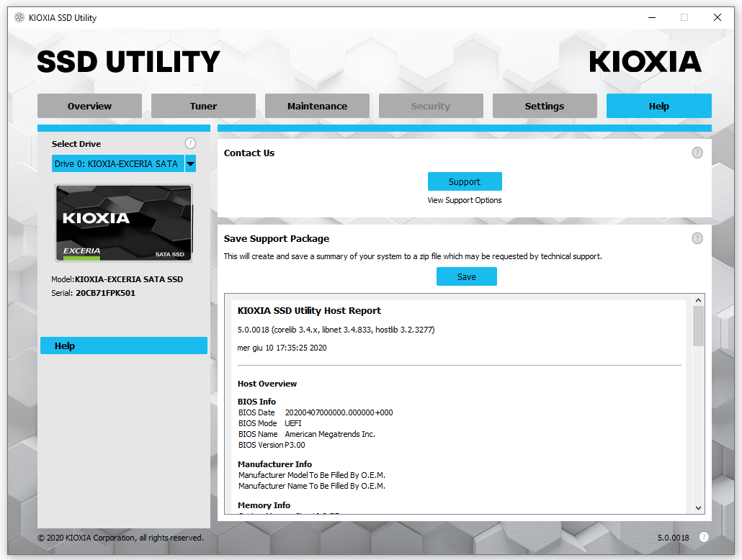This screenshot has width=742, height=560.
Task: Click the 5.0.0018 version number in footer
Action: tap(673, 538)
